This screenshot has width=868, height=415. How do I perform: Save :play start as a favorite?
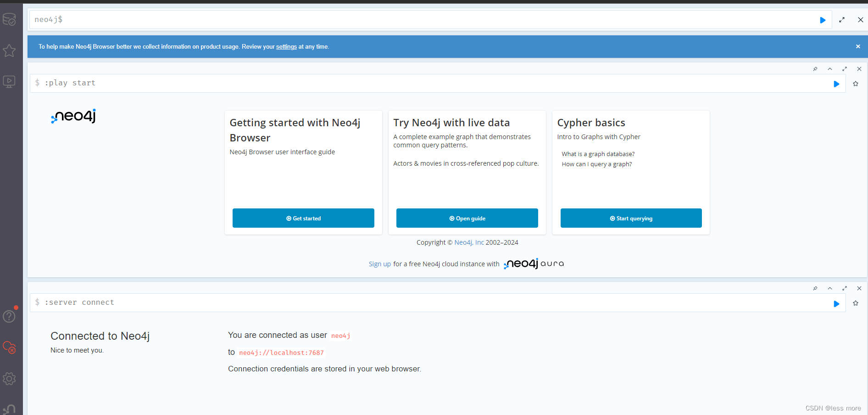(x=856, y=84)
